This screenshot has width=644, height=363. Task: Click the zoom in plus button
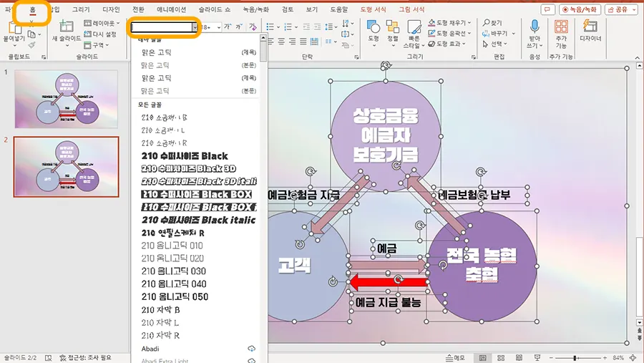[x=605, y=358]
